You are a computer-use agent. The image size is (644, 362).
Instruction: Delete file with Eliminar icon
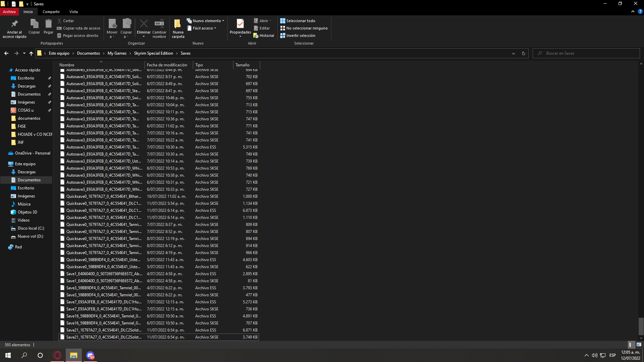pyautogui.click(x=144, y=27)
